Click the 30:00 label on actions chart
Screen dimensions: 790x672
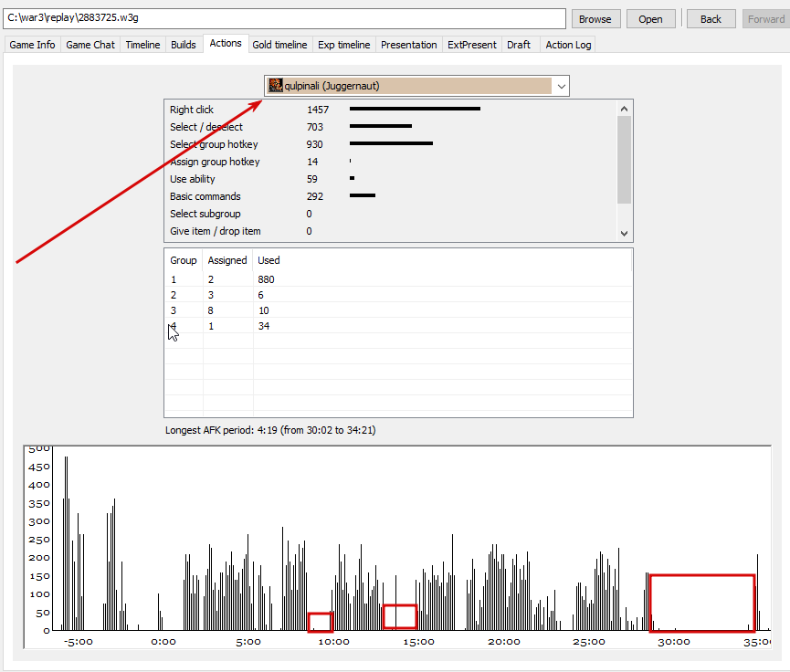(x=674, y=642)
